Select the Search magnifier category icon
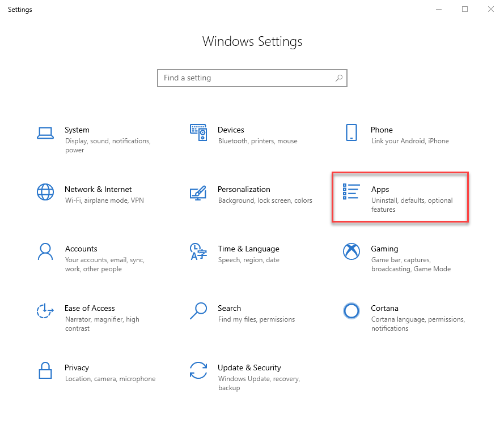The width and height of the screenshot is (504, 423). click(198, 311)
